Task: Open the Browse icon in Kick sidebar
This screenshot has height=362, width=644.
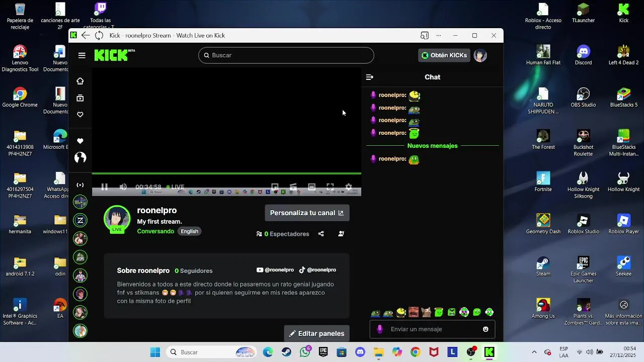Action: pyautogui.click(x=80, y=98)
